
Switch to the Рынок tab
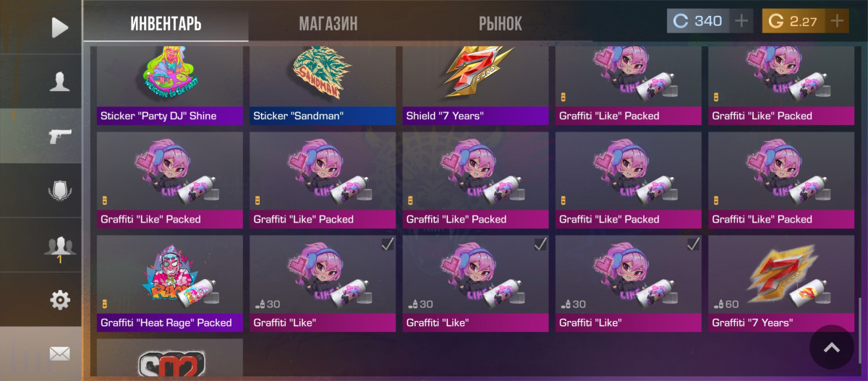click(501, 23)
